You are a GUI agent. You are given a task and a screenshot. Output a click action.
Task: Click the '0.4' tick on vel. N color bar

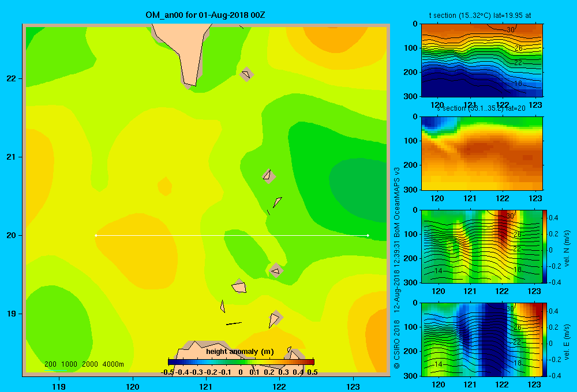pyautogui.click(x=553, y=218)
